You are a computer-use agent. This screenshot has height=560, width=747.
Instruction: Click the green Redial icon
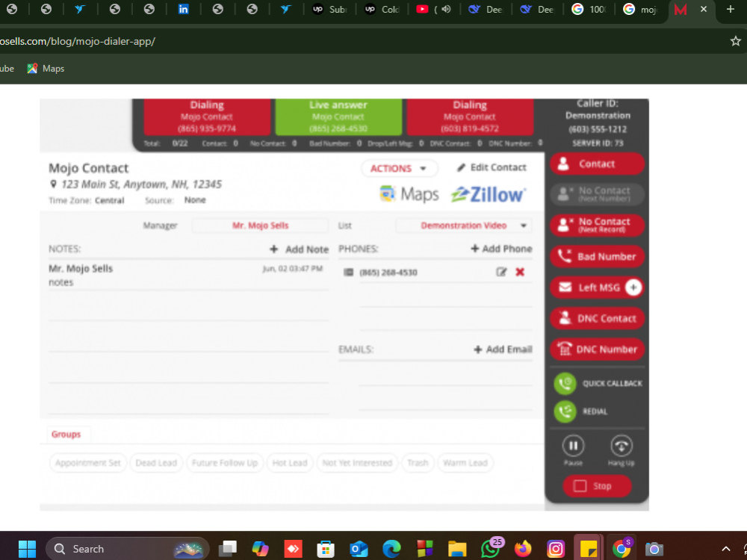[x=565, y=411]
